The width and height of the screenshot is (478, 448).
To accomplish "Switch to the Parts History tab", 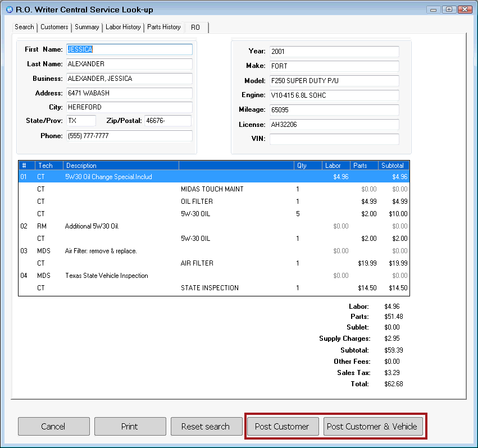I will [163, 27].
